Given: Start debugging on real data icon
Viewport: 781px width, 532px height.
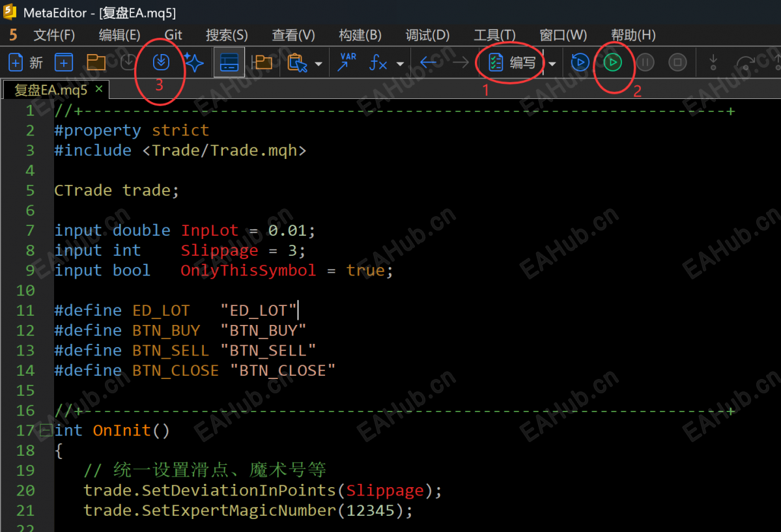Looking at the screenshot, I should [x=580, y=63].
